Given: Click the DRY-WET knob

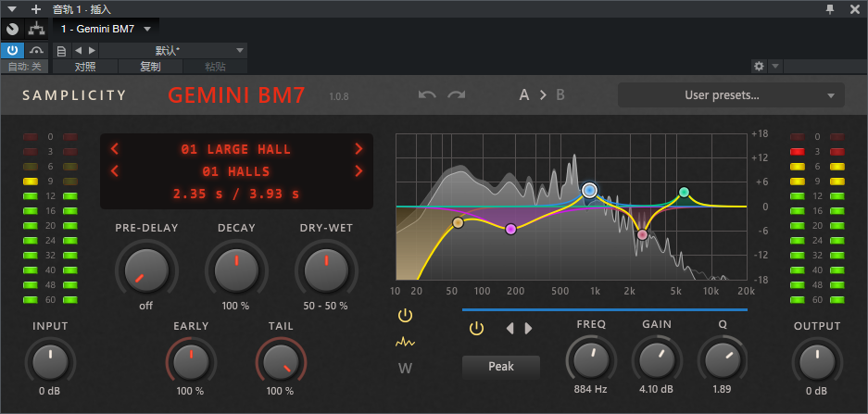Looking at the screenshot, I should click(x=325, y=270).
